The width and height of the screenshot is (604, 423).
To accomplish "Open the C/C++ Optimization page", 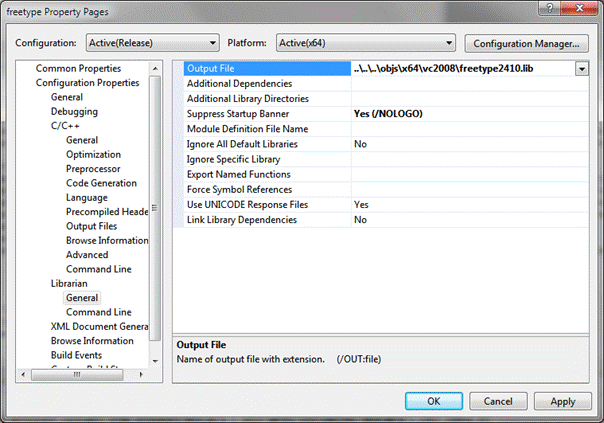I will (93, 155).
